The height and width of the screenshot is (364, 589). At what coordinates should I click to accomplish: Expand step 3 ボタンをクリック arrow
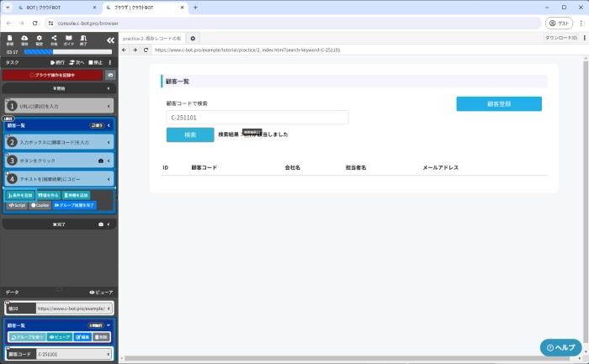(109, 160)
